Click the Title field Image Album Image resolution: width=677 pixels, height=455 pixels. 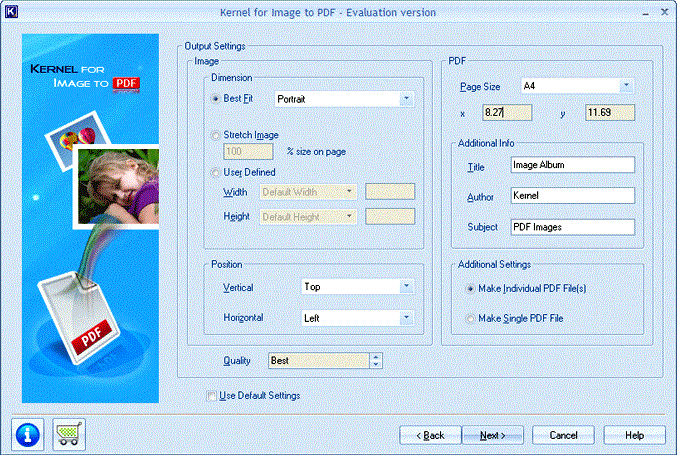click(573, 165)
